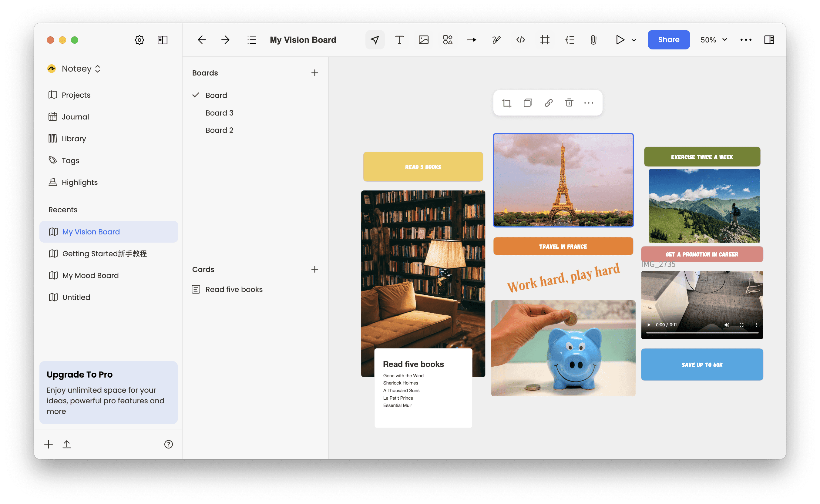This screenshot has width=820, height=504.
Task: Click the Upgrade To Pro banner
Action: click(108, 393)
